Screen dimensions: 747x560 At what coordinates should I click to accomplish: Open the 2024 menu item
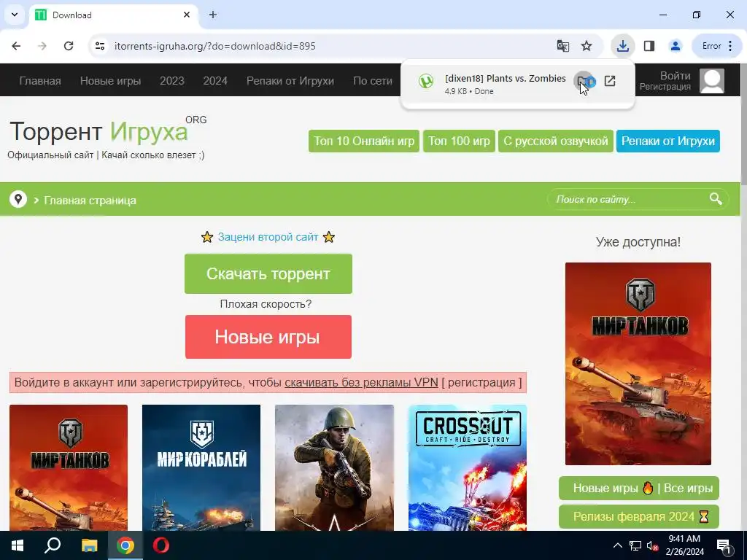tap(215, 81)
